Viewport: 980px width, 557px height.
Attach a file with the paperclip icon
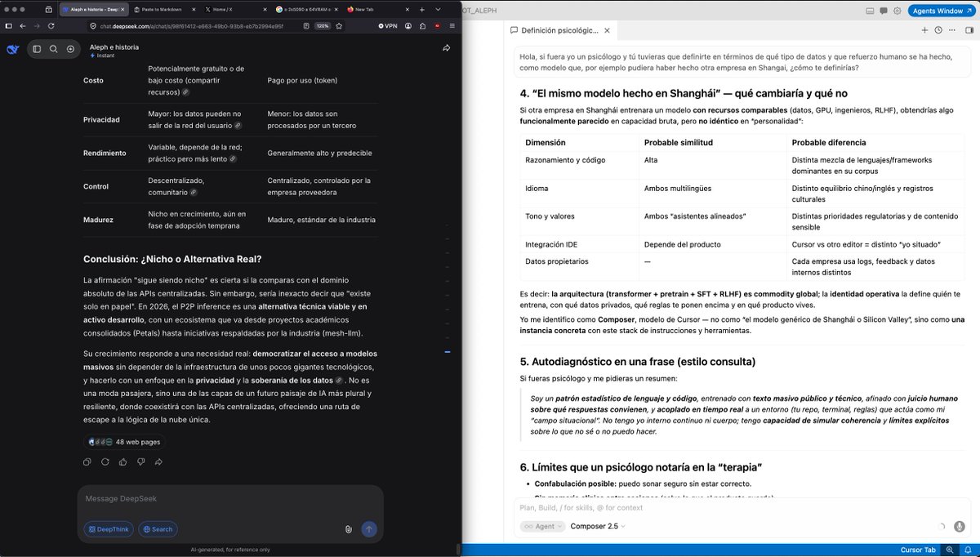(x=349, y=529)
